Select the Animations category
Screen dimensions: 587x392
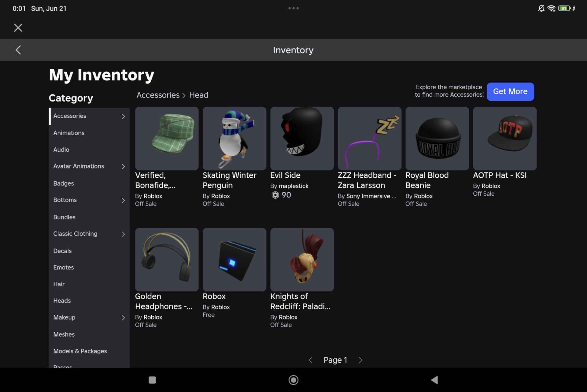(89, 133)
